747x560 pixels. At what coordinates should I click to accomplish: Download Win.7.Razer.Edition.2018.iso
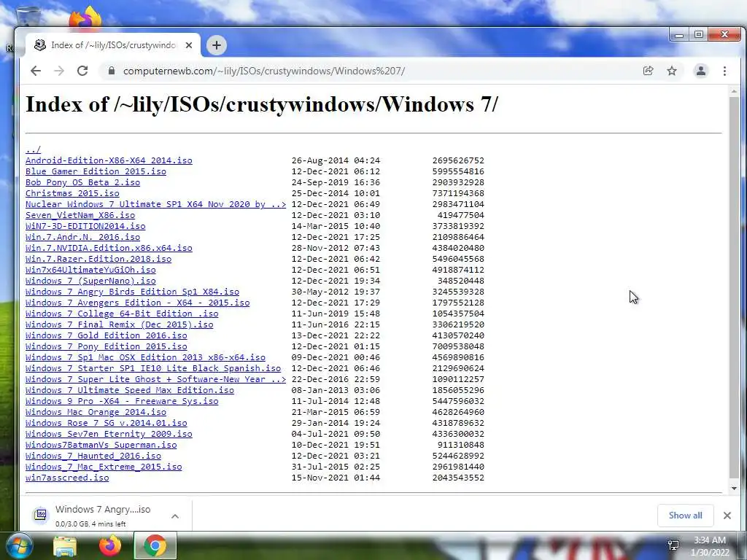pyautogui.click(x=98, y=259)
